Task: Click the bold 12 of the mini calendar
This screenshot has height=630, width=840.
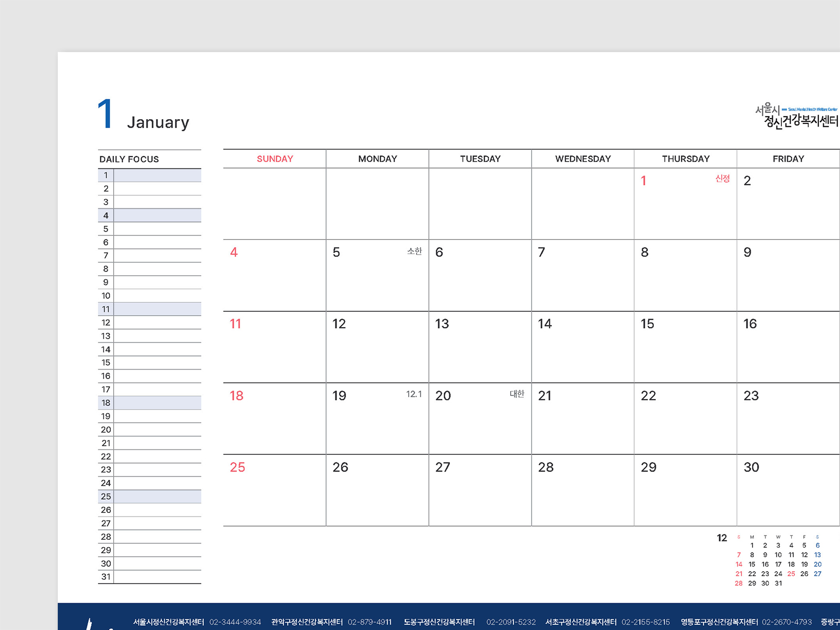Action: [x=722, y=538]
